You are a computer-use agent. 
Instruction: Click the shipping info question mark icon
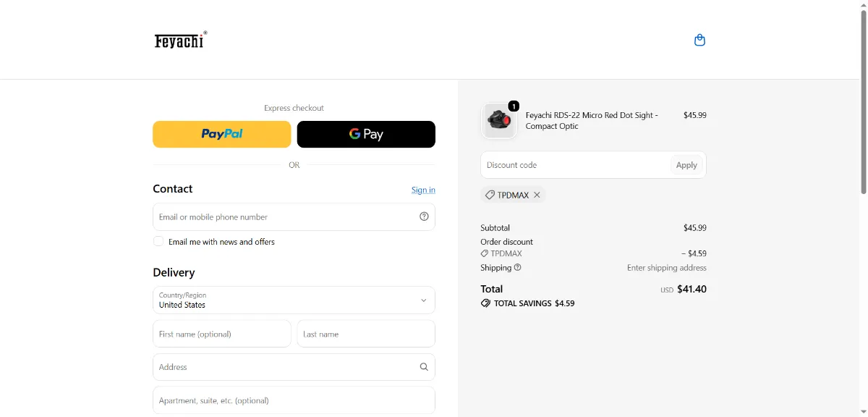[x=517, y=267]
